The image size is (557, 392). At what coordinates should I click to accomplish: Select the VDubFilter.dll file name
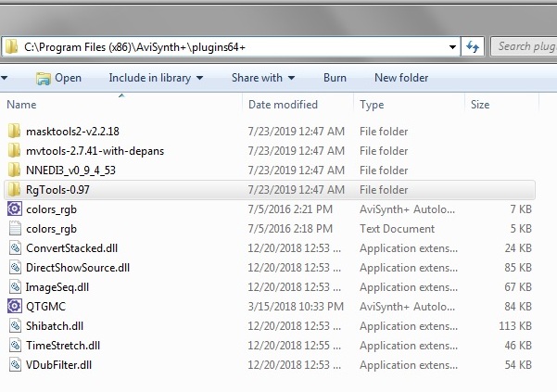(x=58, y=365)
